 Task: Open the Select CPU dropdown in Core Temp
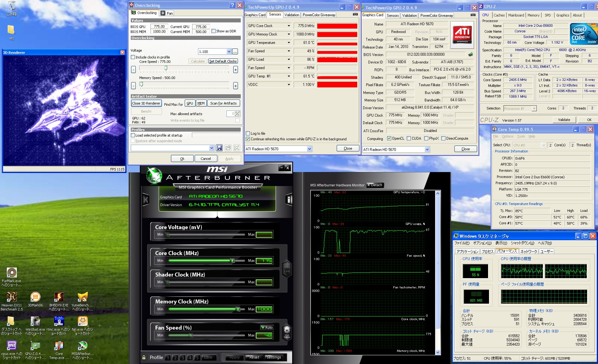coord(543,145)
